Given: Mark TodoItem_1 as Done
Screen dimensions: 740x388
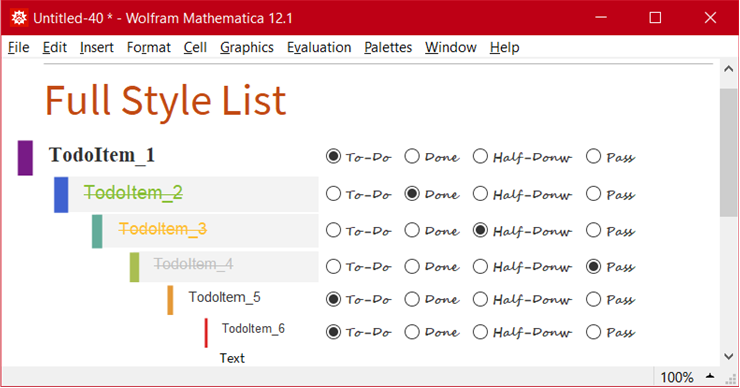Looking at the screenshot, I should pyautogui.click(x=412, y=156).
